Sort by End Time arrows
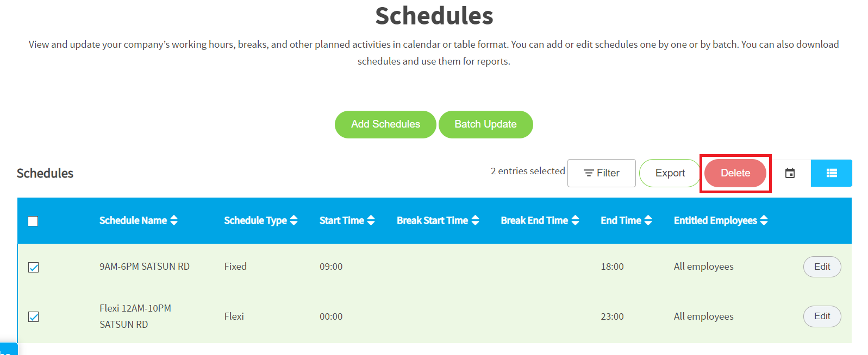The image size is (868, 355). [648, 220]
